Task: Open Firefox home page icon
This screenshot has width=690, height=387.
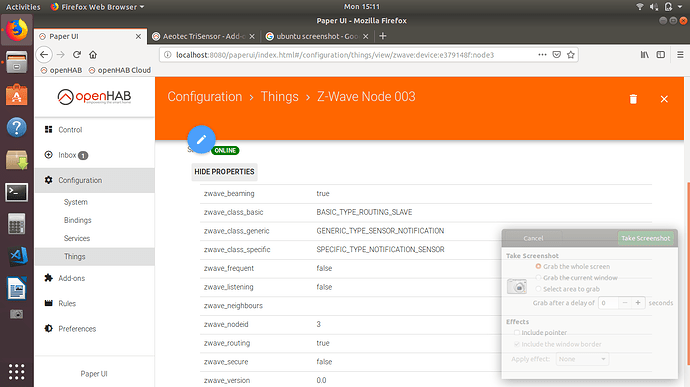Action: (x=93, y=55)
